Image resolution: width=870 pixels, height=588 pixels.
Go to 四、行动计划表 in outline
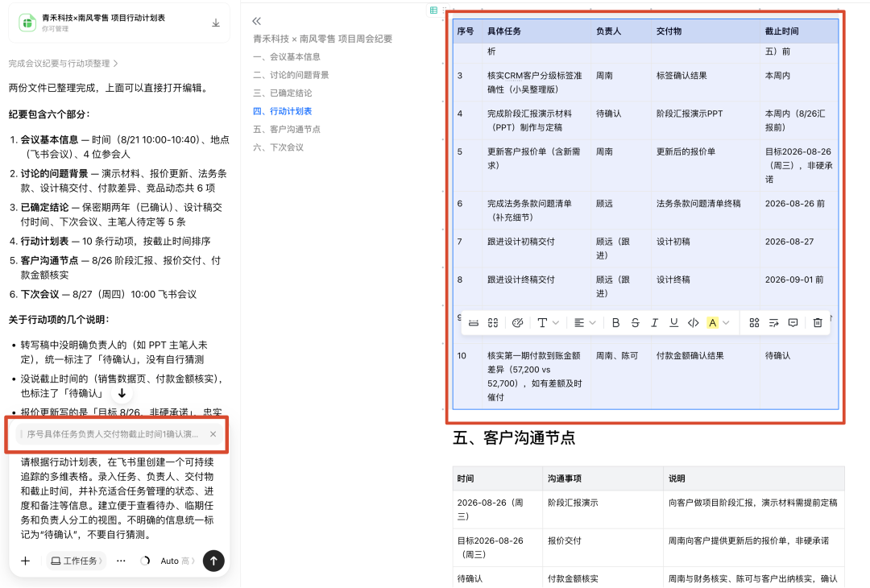click(283, 111)
